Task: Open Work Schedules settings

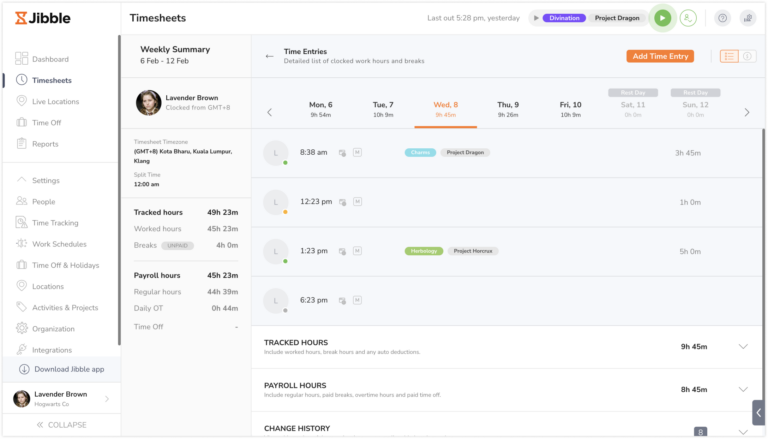Action: tap(51, 244)
